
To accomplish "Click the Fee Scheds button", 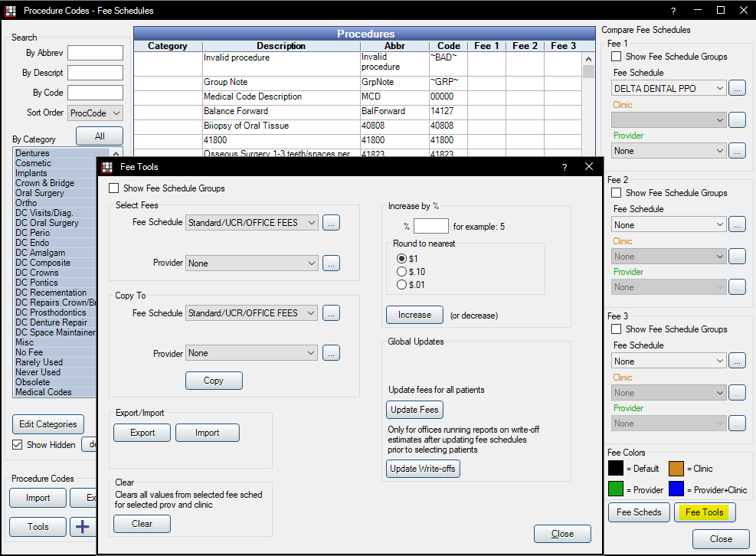I will tap(639, 512).
